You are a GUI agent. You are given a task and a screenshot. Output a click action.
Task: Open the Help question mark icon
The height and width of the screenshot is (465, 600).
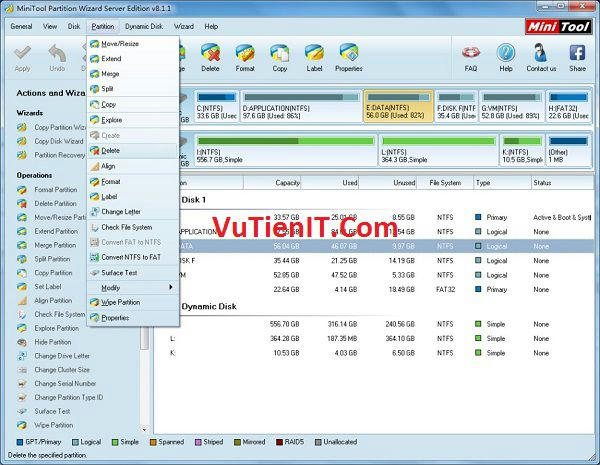(x=505, y=53)
